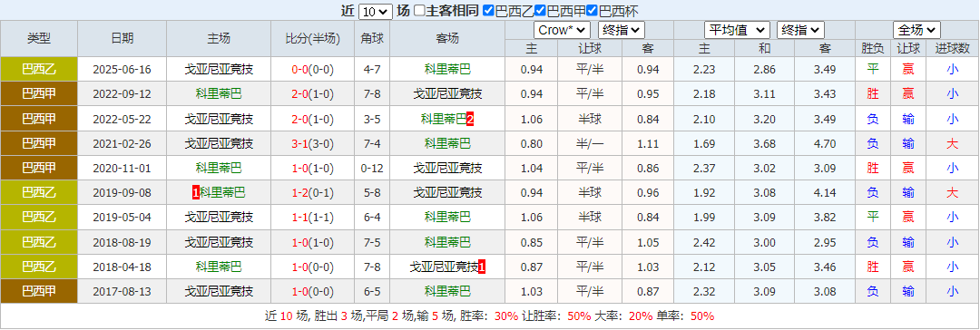Click the 1-0(1-0) score on 2020-11-01

312,168
